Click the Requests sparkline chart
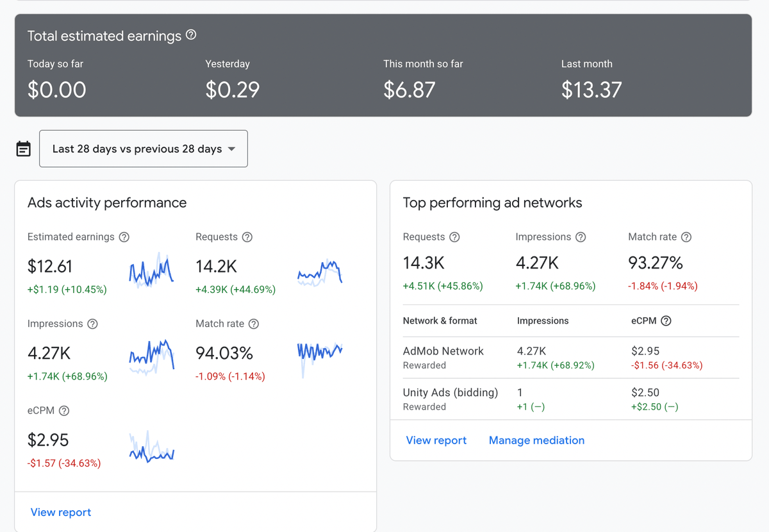Image resolution: width=769 pixels, height=532 pixels. 320,272
